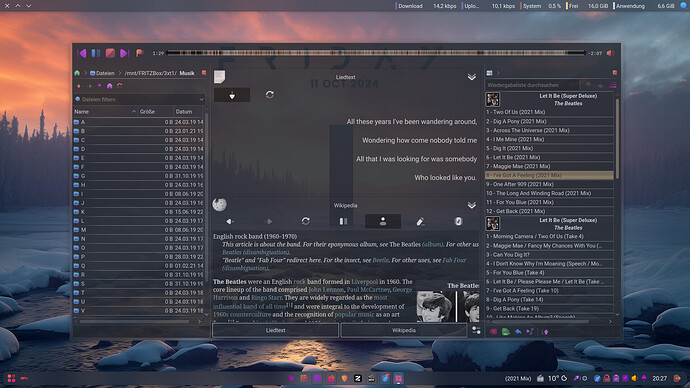The width and height of the screenshot is (690, 388).
Task: Click the Beatles photo thumbnail in the article
Action: point(448,307)
